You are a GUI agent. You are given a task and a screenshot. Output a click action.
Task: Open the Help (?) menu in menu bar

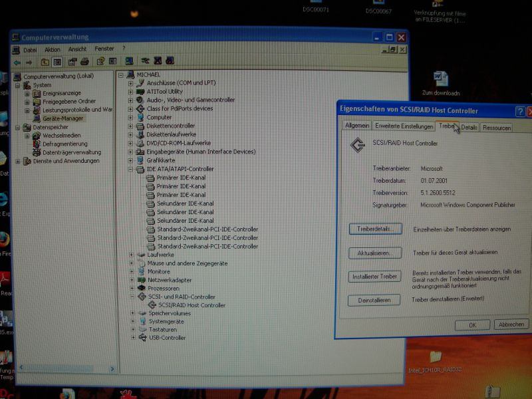(x=124, y=49)
